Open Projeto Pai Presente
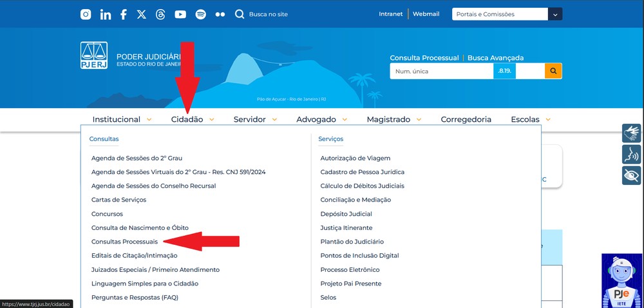Screen dimensions: 644x308 point(351,284)
